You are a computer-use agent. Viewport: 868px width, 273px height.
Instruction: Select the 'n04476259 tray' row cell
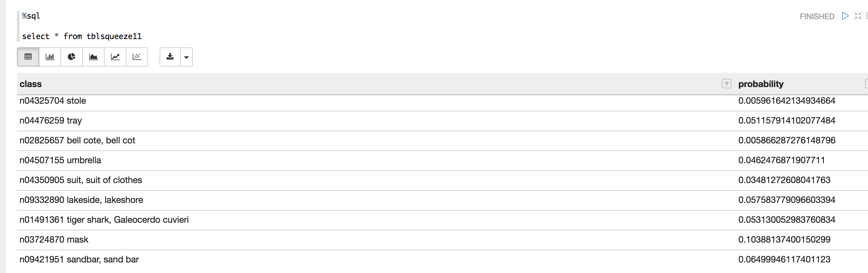[x=51, y=120]
